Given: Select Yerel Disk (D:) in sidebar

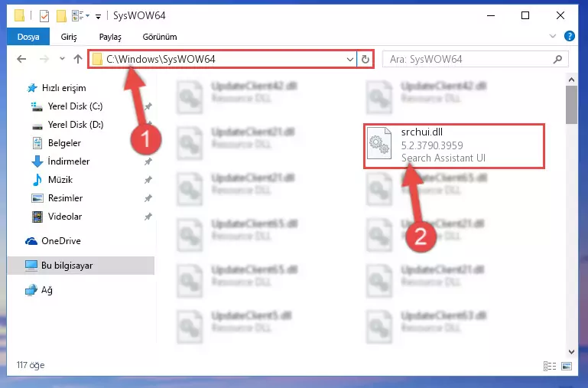Looking at the screenshot, I should pos(67,125).
